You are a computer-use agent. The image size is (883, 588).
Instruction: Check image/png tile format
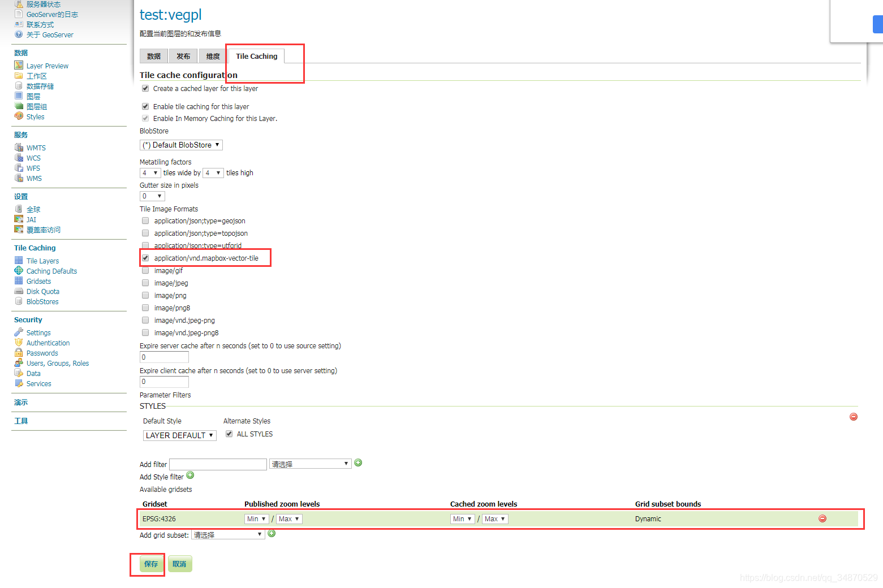[145, 295]
